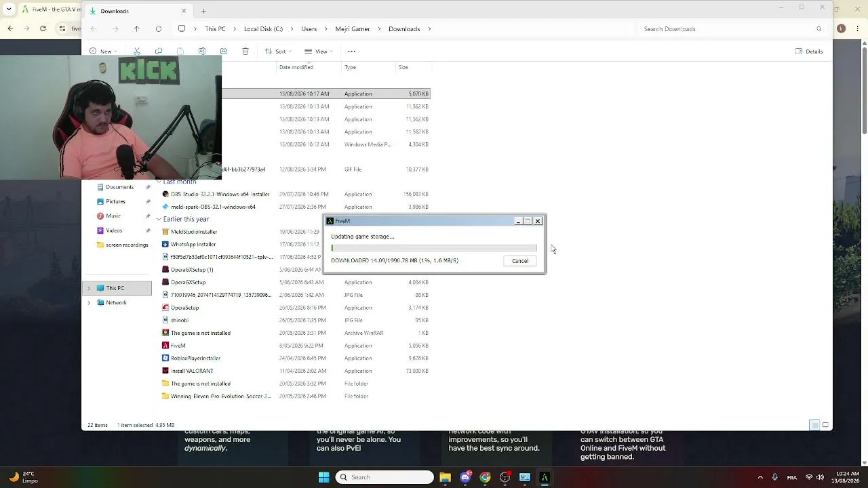Switch to details list view icon
The image size is (868, 488).
coord(814,425)
